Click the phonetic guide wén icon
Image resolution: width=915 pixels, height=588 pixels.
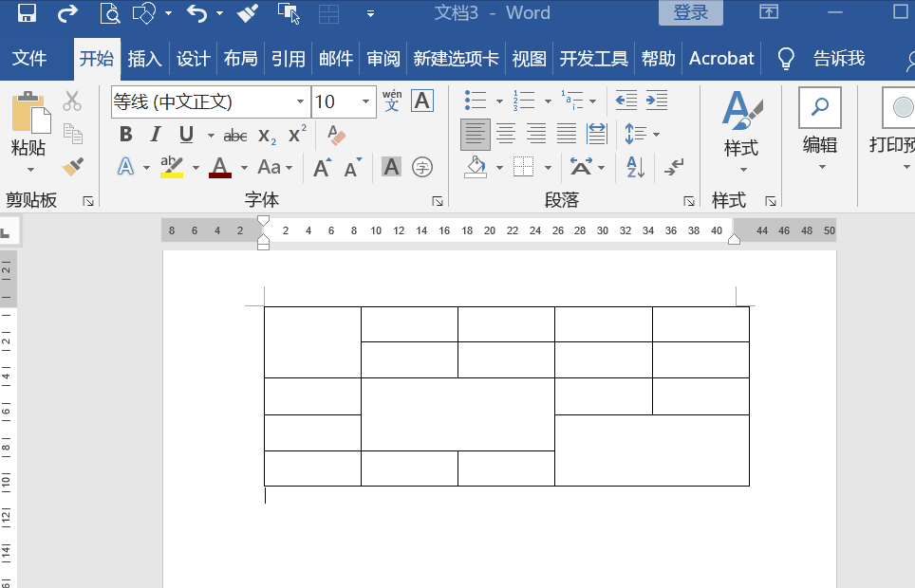pyautogui.click(x=392, y=101)
